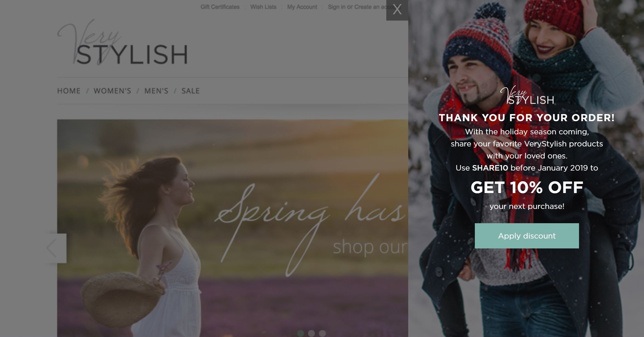Click the GET 10% OFF headline

[527, 188]
